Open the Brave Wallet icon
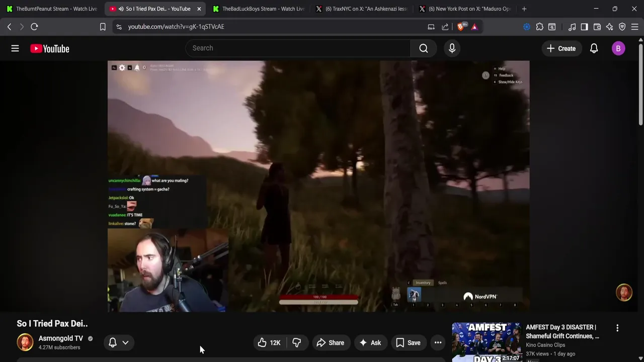 click(x=597, y=27)
